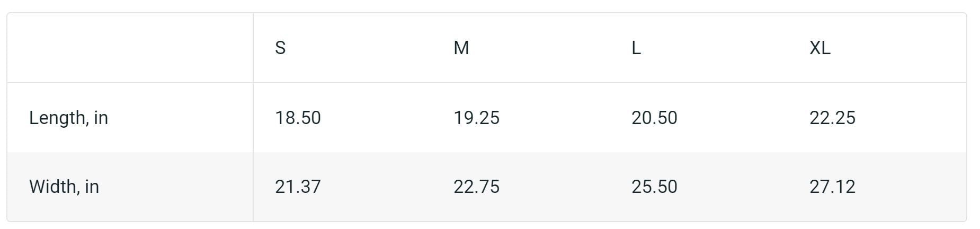
Task: Select the 27.12 width cell
Action: 832,187
